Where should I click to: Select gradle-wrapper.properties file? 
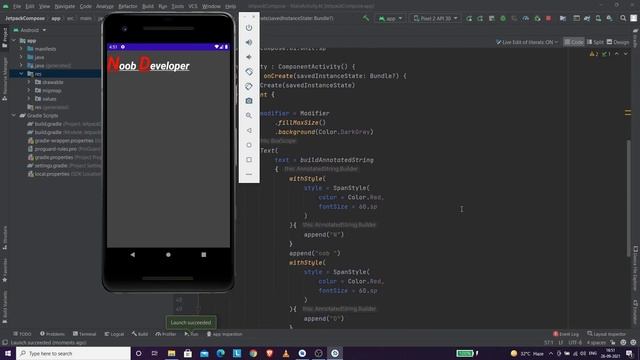[x=64, y=140]
